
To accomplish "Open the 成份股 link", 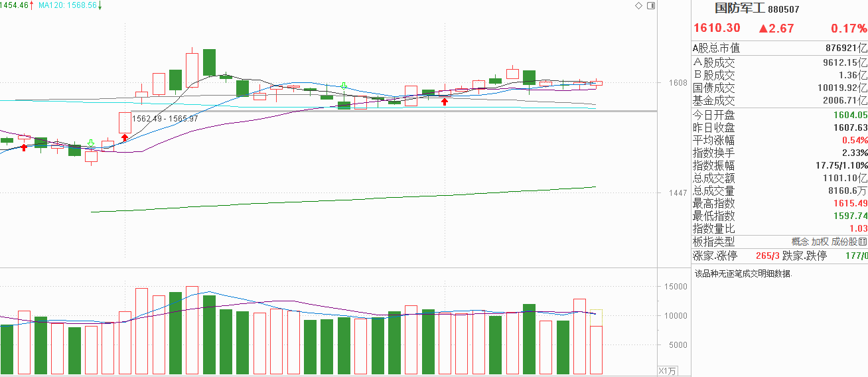I will 844,242.
